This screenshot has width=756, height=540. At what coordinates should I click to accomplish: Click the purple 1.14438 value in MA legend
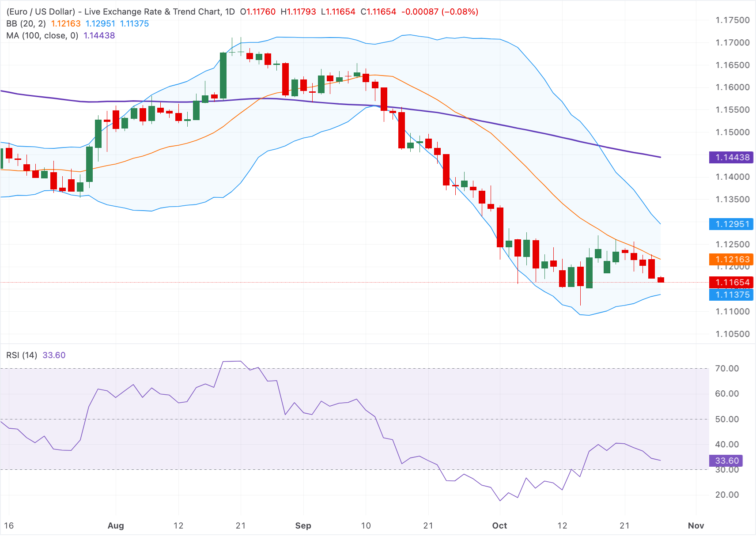(x=99, y=36)
